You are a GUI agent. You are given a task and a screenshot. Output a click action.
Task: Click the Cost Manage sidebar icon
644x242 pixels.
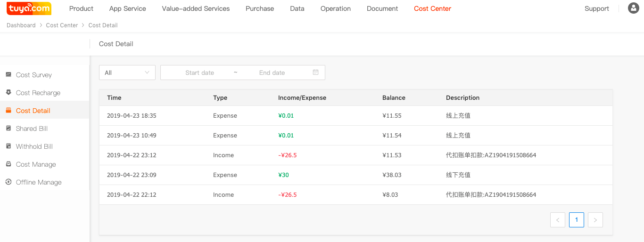point(8,164)
